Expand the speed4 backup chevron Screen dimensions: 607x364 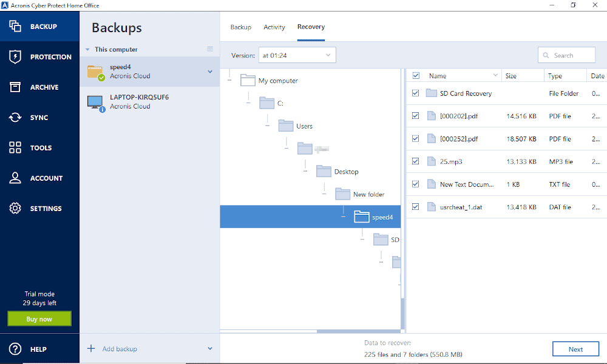point(210,72)
